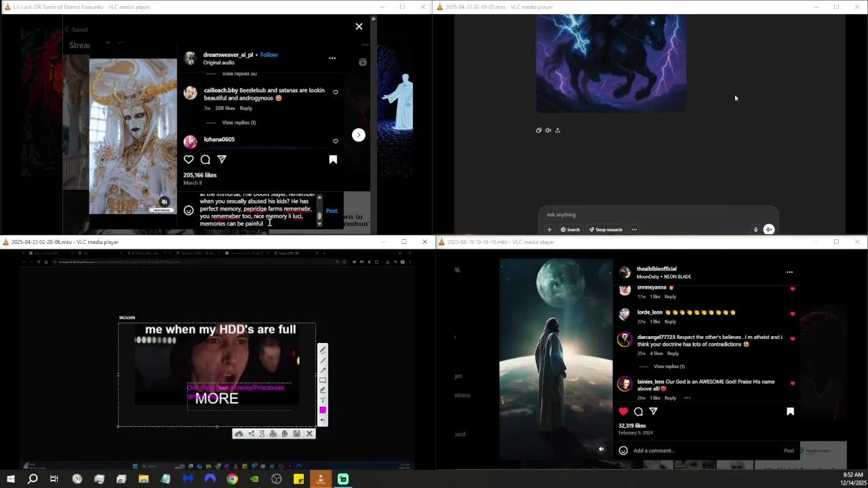Go to next post arrow
Viewport: 868px width, 488px height.
359,135
